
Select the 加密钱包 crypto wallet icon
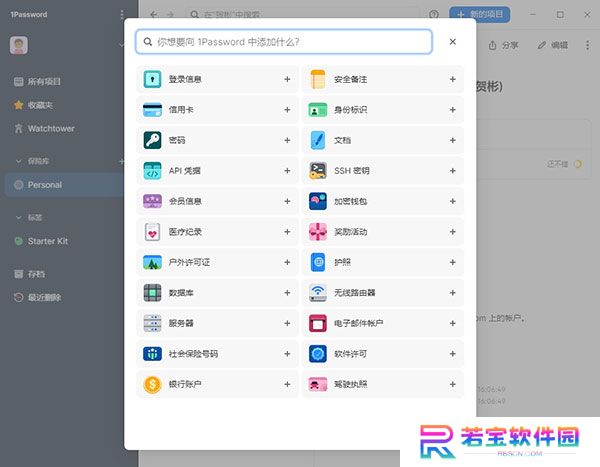318,201
